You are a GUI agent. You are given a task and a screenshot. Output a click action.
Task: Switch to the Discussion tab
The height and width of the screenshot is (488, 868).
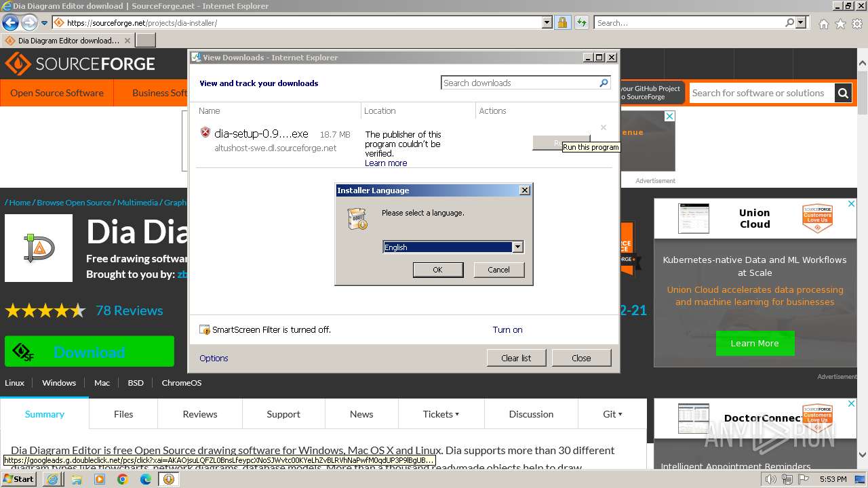point(531,414)
